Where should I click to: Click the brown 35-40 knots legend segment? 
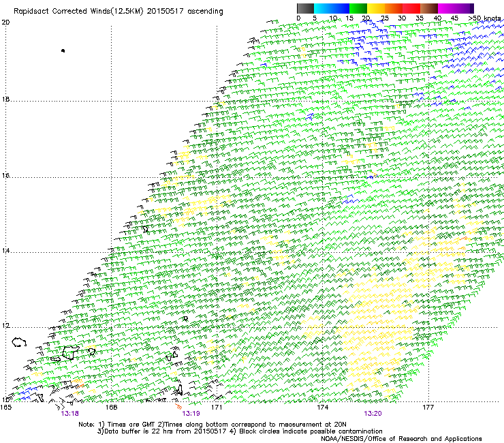tap(429, 8)
